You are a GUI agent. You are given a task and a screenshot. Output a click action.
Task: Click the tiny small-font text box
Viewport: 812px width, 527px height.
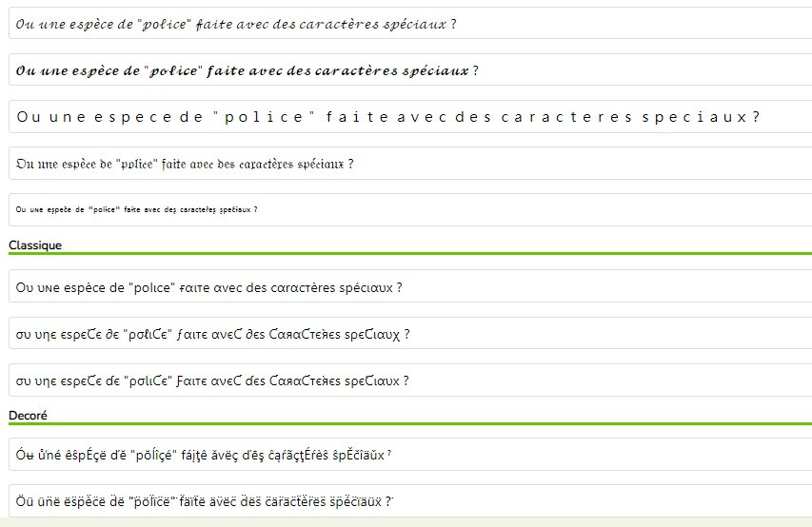click(409, 209)
